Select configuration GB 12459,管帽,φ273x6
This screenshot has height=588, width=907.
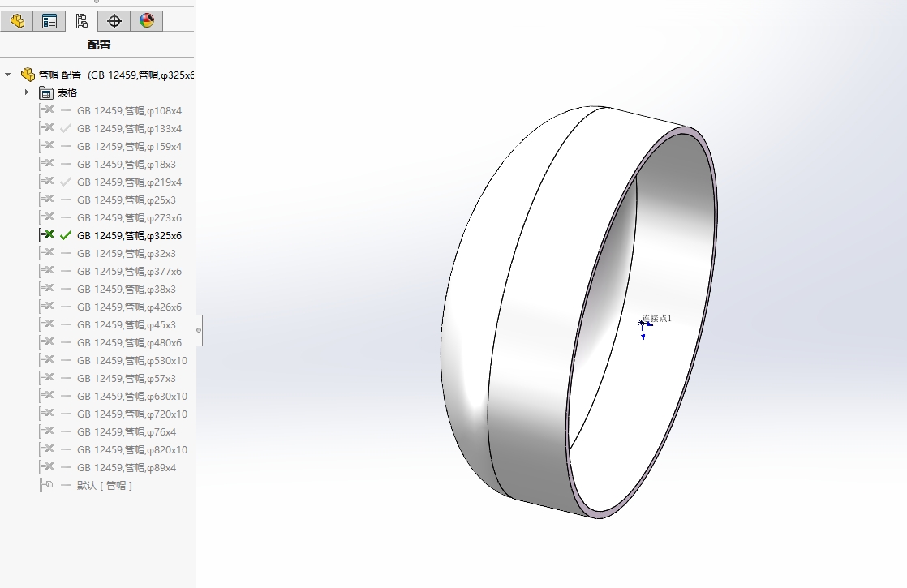pyautogui.click(x=129, y=218)
